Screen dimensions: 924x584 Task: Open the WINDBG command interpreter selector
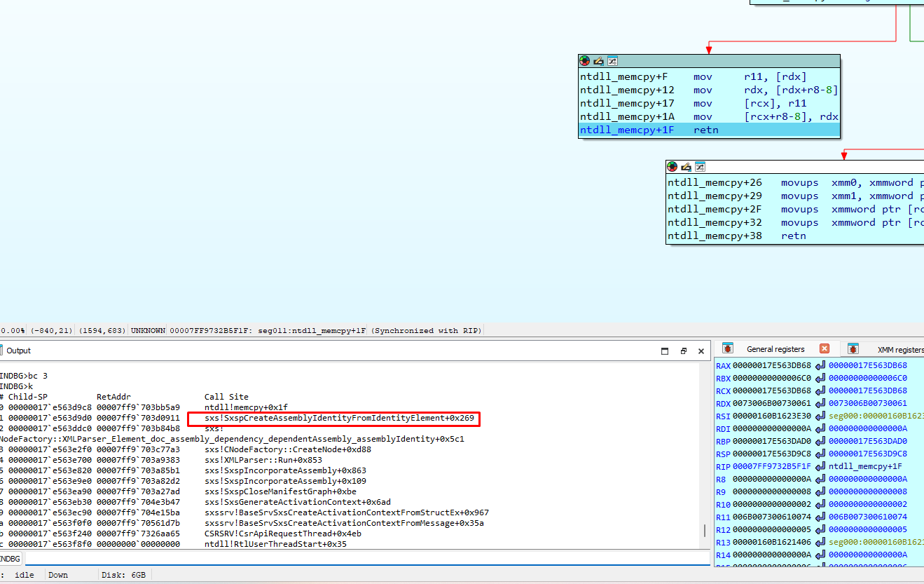pyautogui.click(x=10, y=559)
